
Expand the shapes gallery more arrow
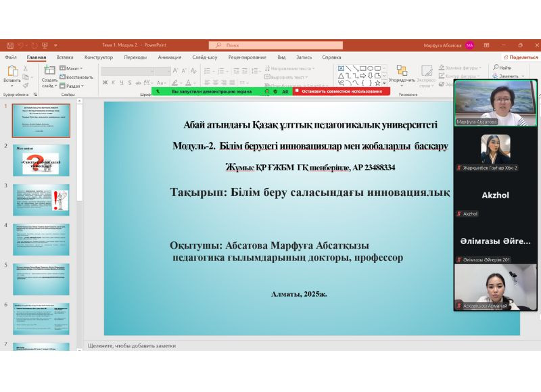pyautogui.click(x=384, y=82)
